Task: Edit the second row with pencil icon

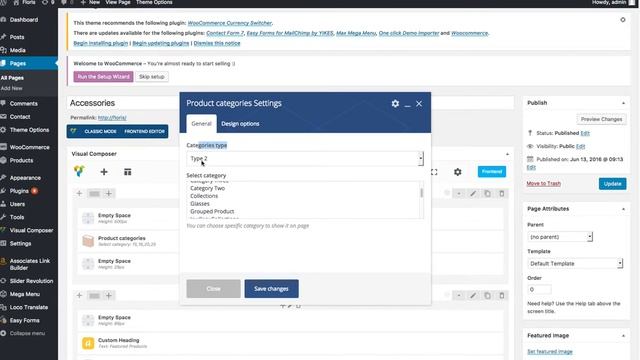Action: point(473,296)
